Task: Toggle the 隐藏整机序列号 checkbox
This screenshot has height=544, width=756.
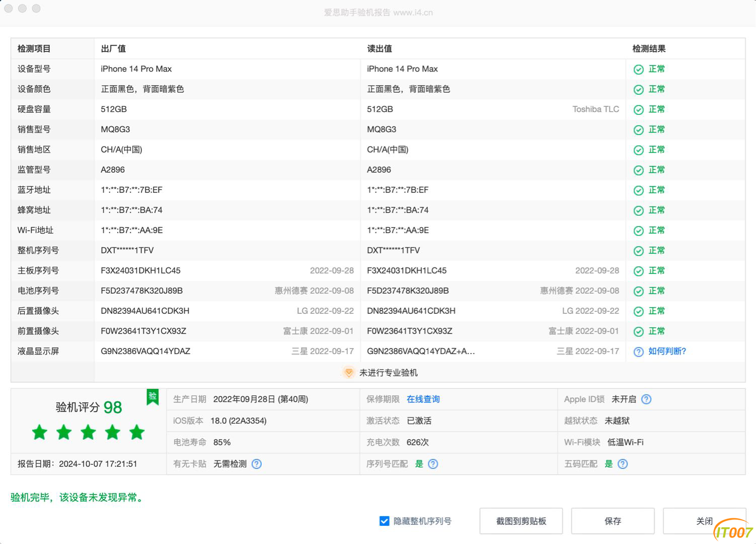Action: (x=384, y=521)
